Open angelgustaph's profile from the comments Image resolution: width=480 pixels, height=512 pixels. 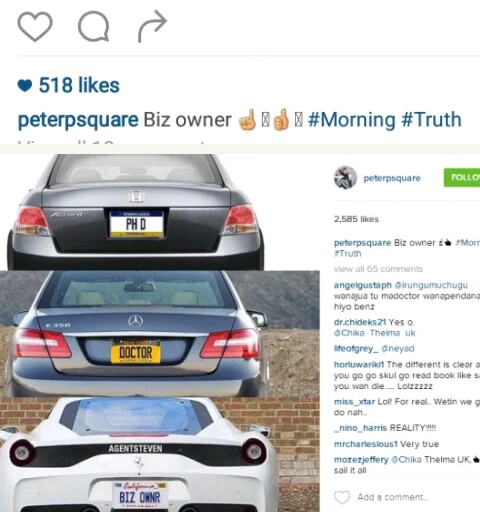tap(362, 285)
